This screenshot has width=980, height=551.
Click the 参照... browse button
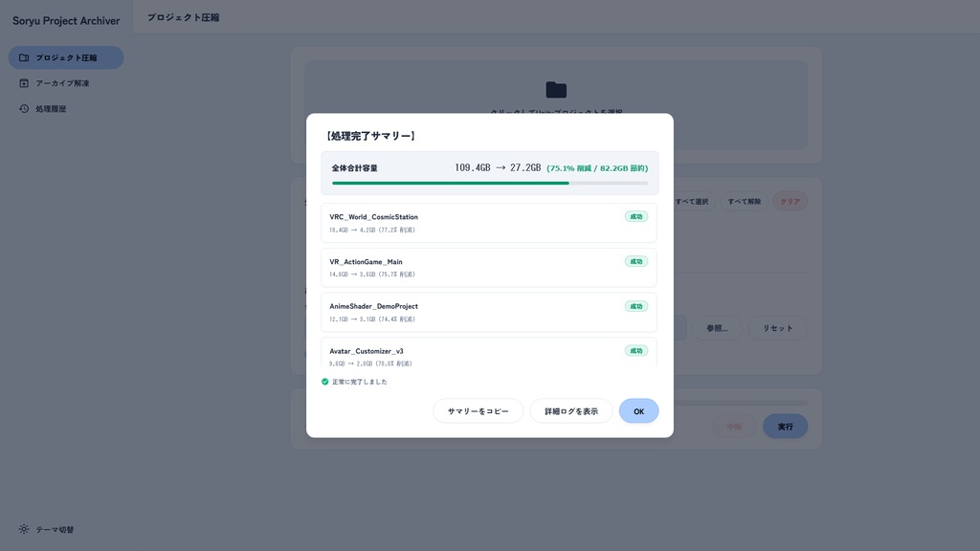pyautogui.click(x=717, y=328)
